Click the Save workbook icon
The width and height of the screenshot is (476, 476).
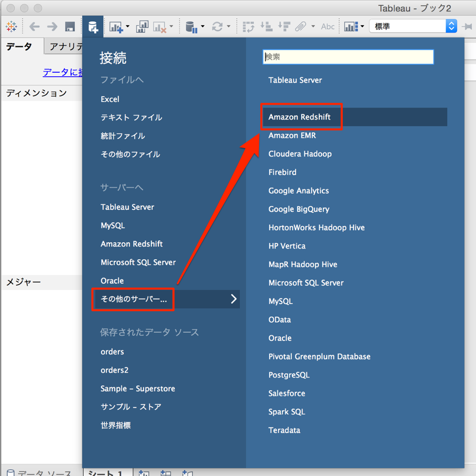pos(70,26)
